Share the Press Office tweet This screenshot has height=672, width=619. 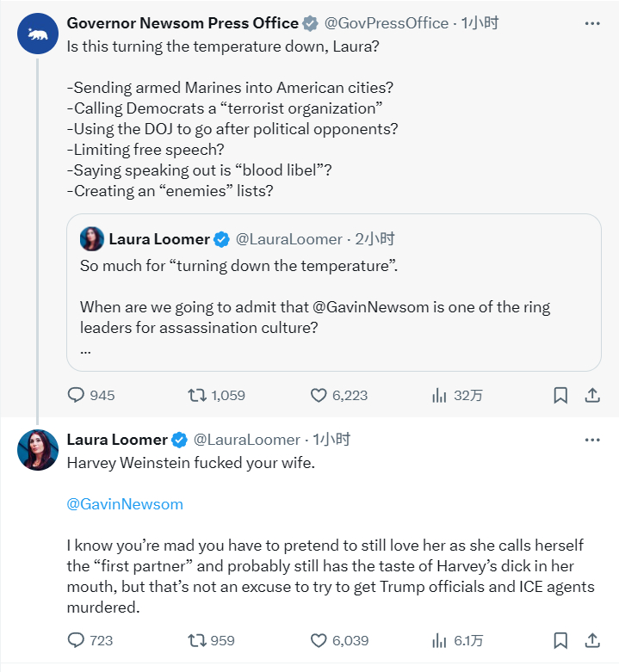point(592,395)
